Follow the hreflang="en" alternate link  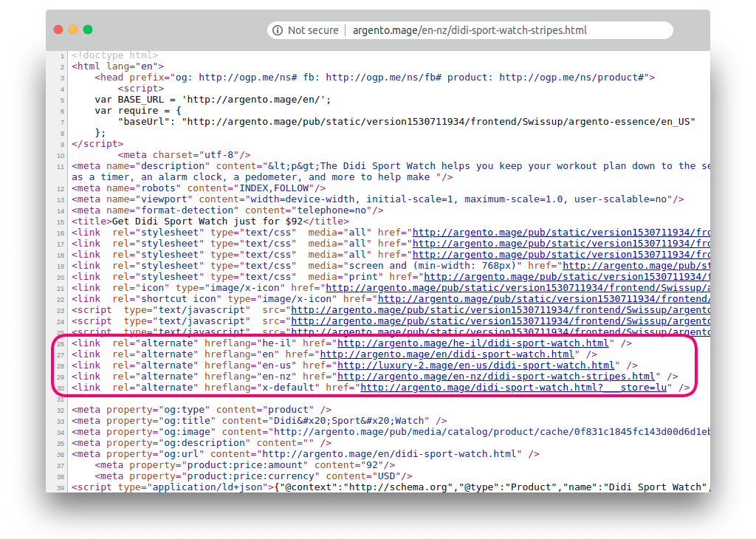point(447,354)
